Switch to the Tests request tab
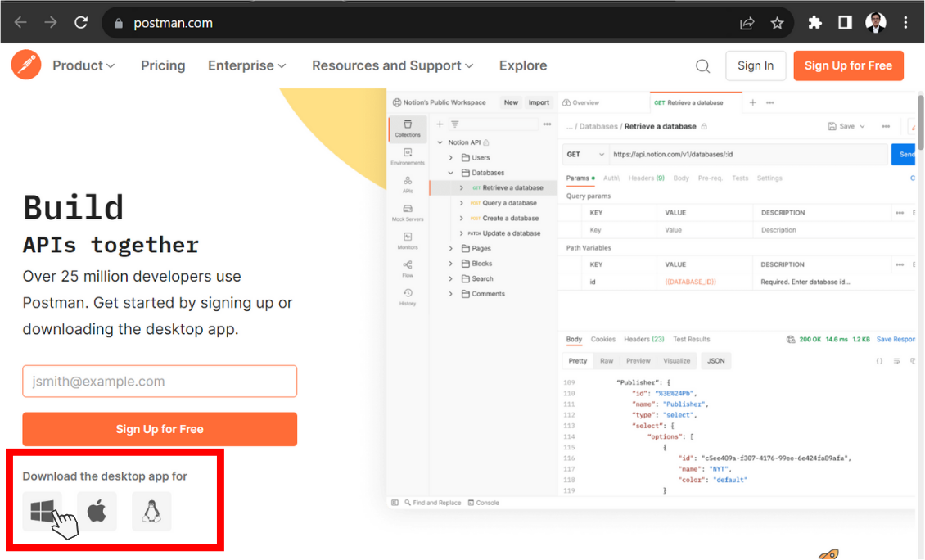Screen dimensions: 925x560 point(740,178)
